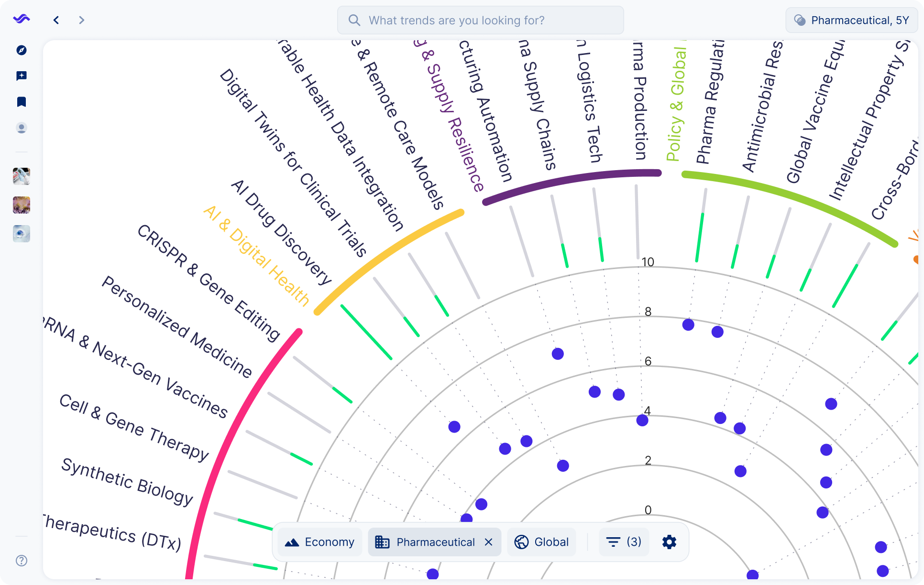Click the AI chat sparkle icon

[x=22, y=76]
